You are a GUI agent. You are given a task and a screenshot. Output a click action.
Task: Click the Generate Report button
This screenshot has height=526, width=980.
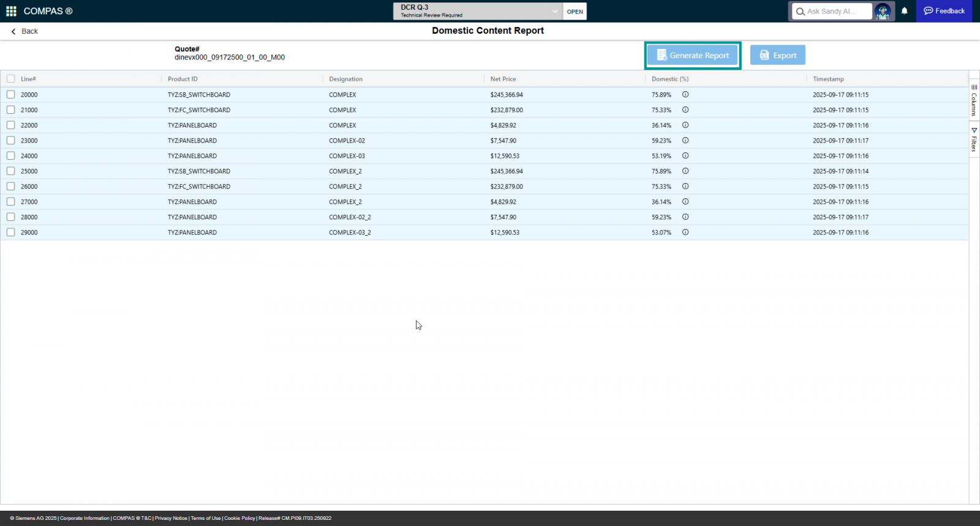pos(693,55)
